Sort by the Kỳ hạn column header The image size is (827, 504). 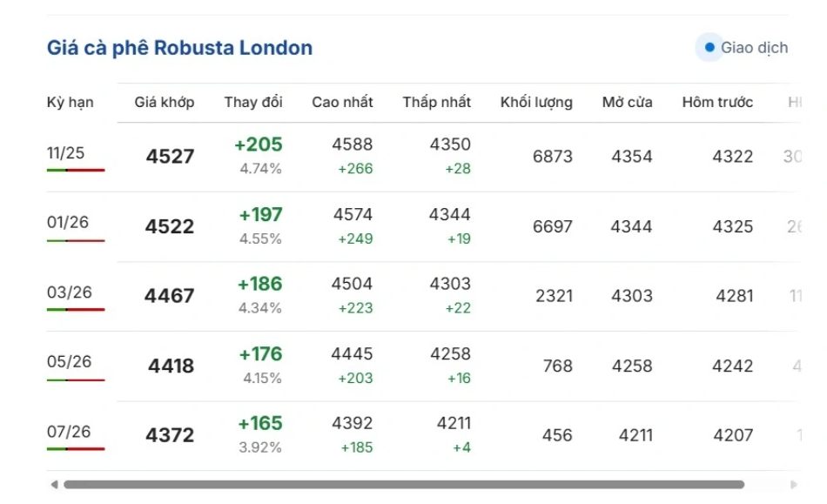pos(71,102)
